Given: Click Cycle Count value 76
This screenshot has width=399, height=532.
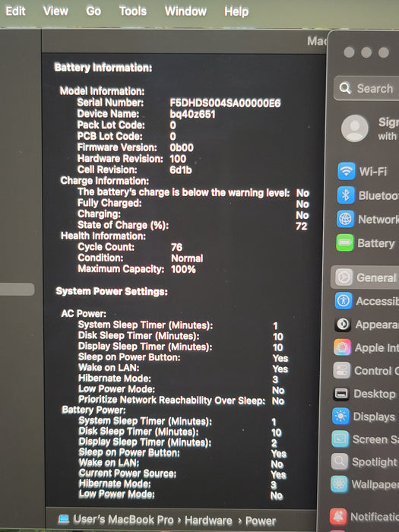Looking at the screenshot, I should (177, 247).
